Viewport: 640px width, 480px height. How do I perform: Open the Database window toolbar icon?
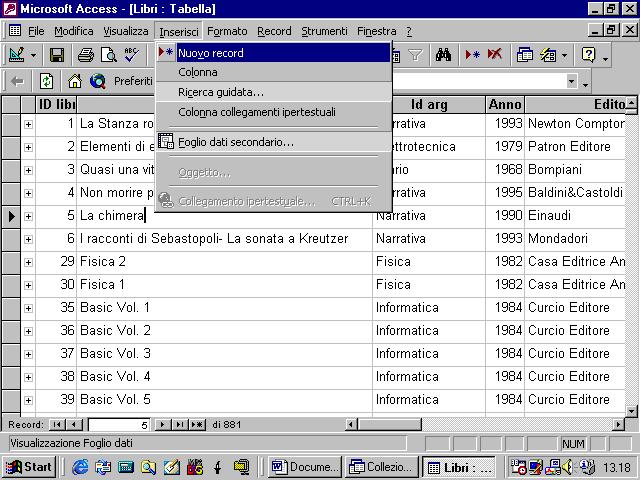(524, 55)
